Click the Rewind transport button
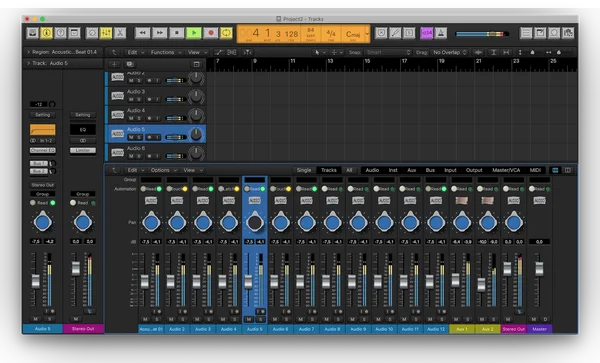This screenshot has height=363, width=600. pyautogui.click(x=142, y=33)
